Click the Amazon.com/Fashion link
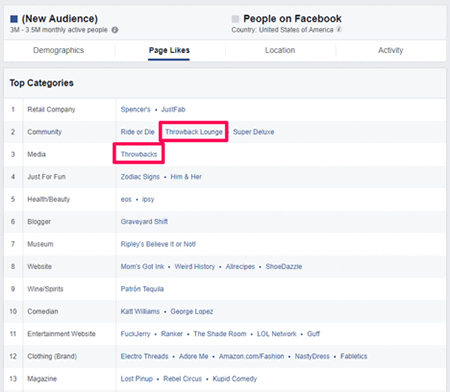Screen dimensions: 450x392 (251, 356)
